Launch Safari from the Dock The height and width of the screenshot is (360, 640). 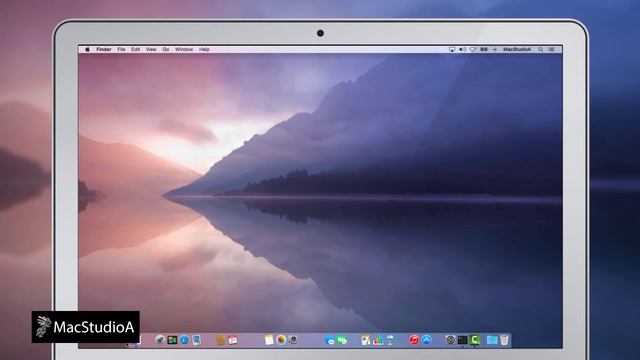click(x=184, y=340)
